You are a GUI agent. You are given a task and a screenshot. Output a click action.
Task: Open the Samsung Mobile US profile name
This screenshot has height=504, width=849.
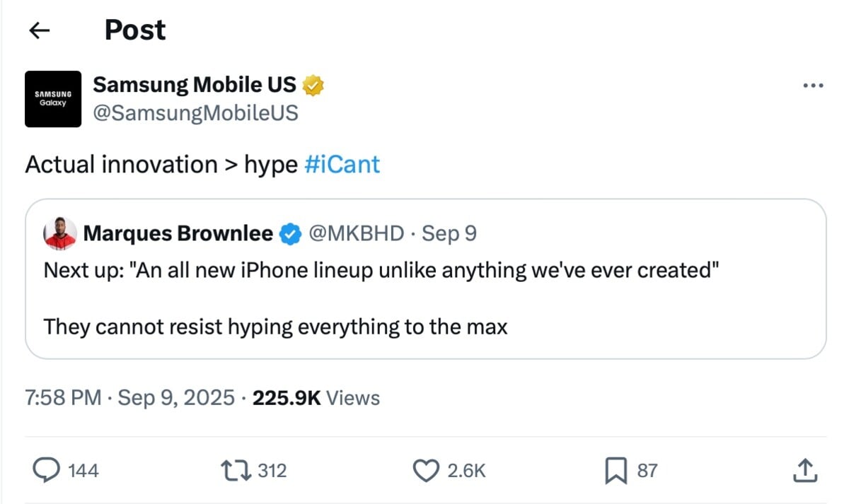coord(195,85)
